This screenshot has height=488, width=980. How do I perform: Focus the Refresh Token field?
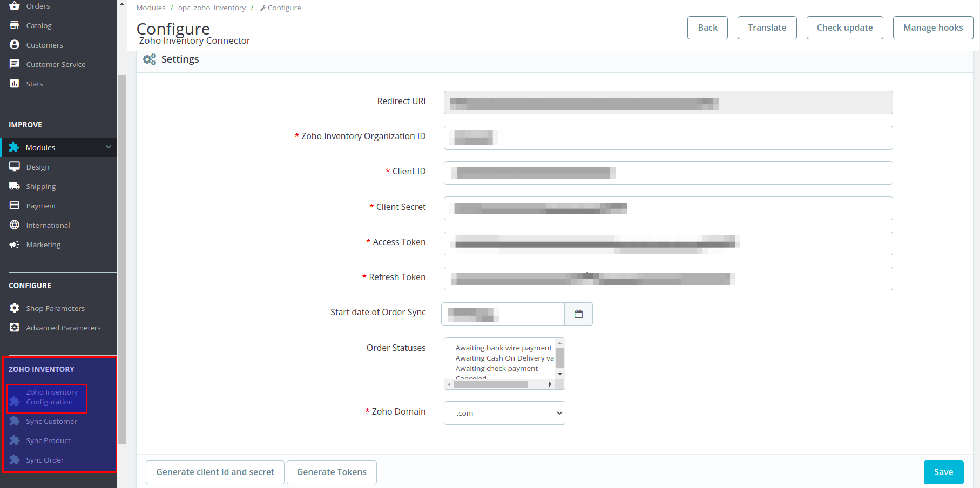click(x=668, y=279)
